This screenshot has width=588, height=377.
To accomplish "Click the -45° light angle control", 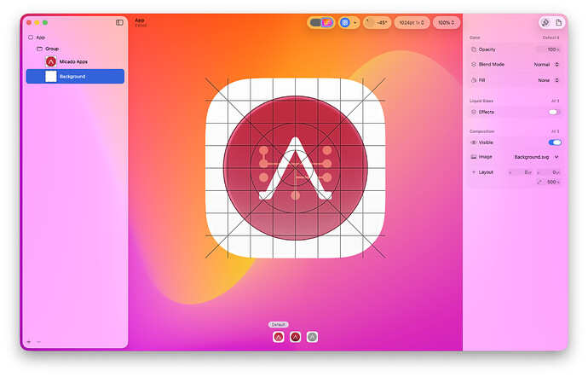I will coord(377,22).
